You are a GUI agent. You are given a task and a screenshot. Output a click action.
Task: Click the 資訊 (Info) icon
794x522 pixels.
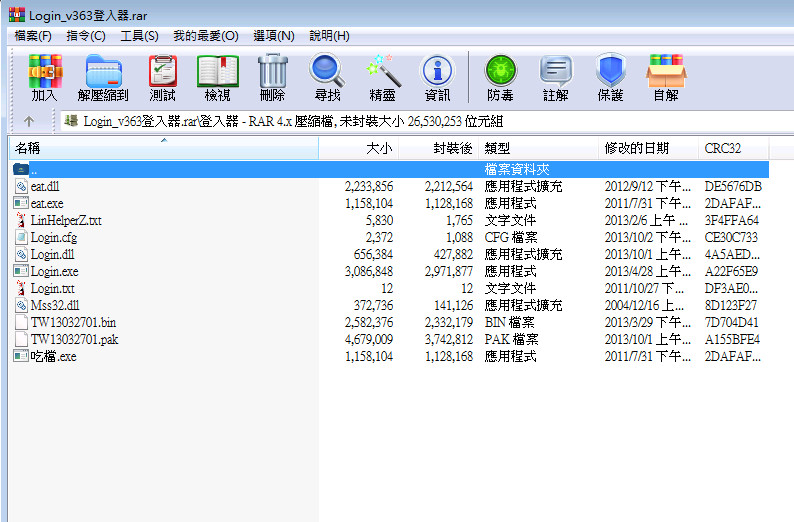click(x=438, y=71)
